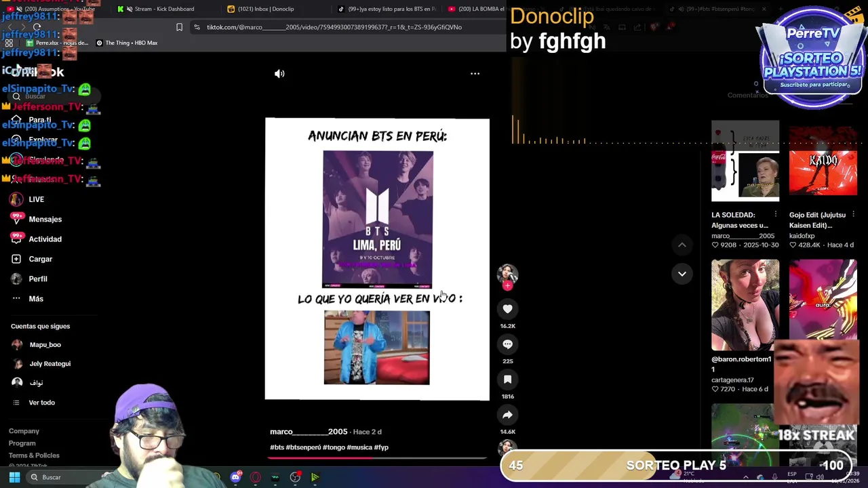Open options on LA SOLEDAD video card
This screenshot has width=868, height=488.
pyautogui.click(x=776, y=215)
